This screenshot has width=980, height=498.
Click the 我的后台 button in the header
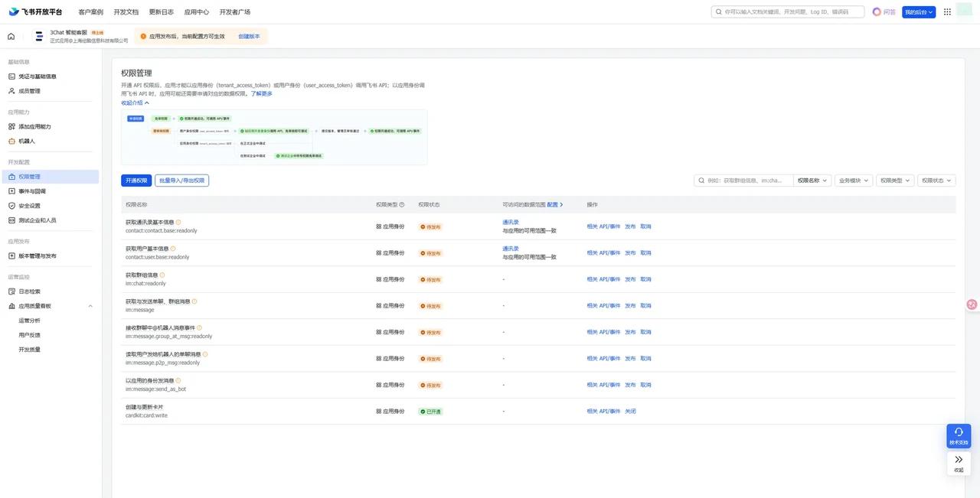(x=919, y=12)
